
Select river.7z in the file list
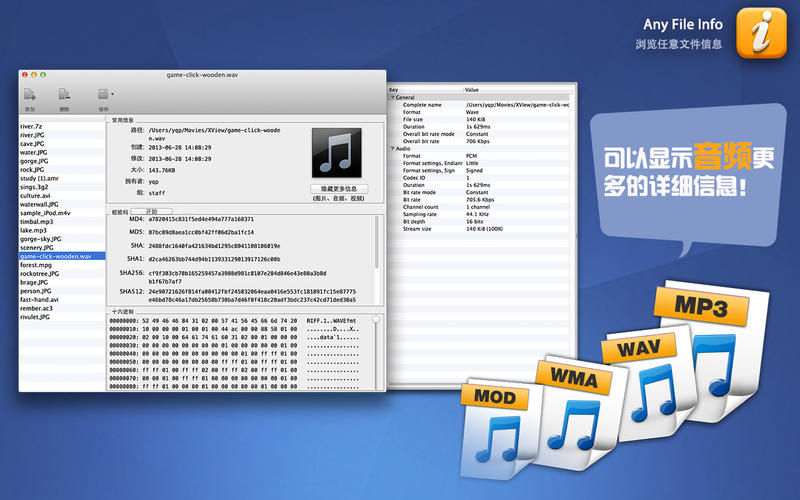point(62,126)
